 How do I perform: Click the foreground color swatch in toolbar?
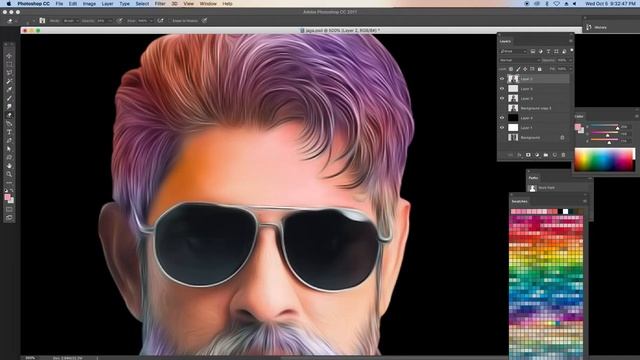(x=7, y=198)
